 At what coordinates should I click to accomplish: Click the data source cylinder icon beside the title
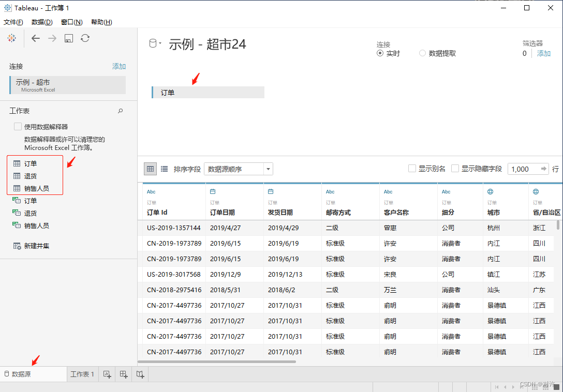tap(153, 43)
